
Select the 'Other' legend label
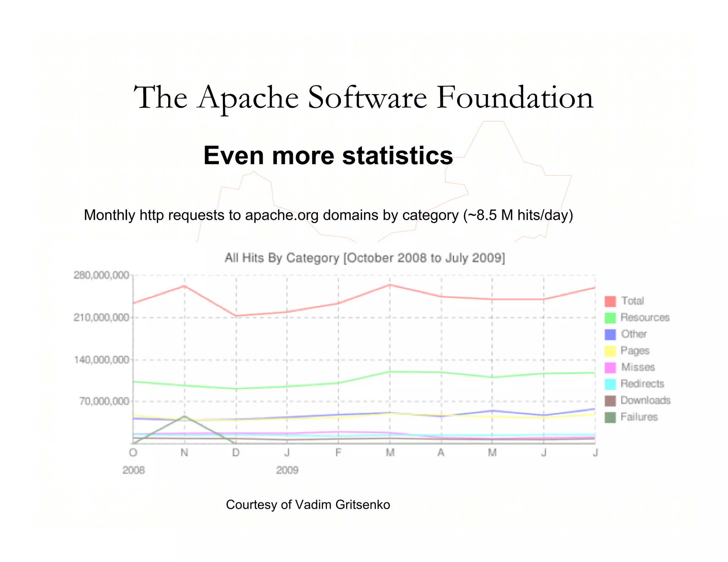[634, 334]
